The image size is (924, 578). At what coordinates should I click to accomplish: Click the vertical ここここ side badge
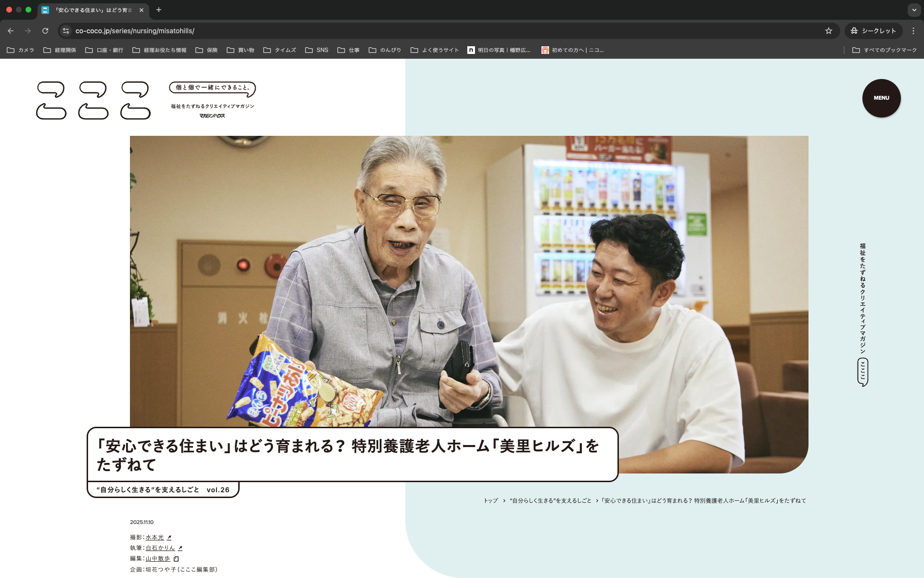pyautogui.click(x=862, y=372)
